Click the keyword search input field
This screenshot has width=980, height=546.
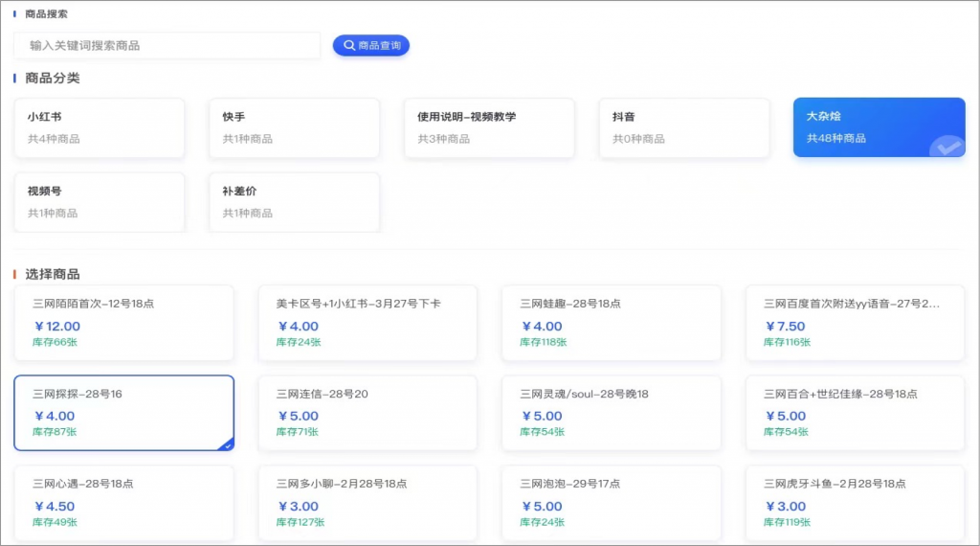(x=167, y=45)
